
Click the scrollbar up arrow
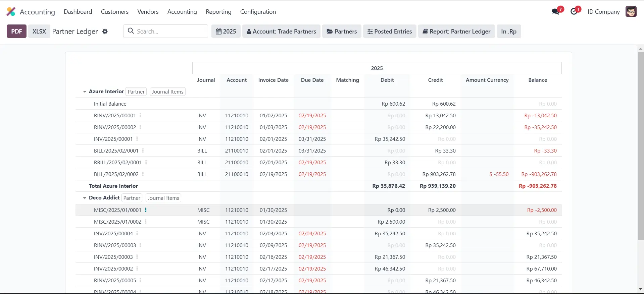641,49
